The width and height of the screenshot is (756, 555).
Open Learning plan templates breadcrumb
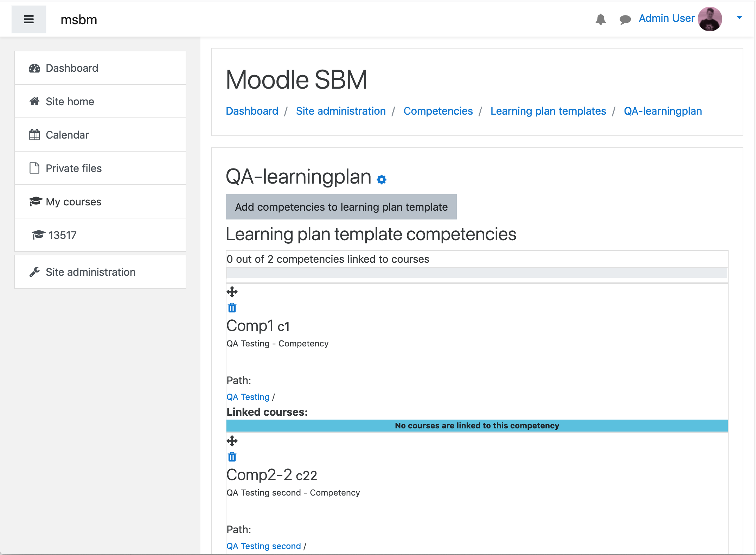pos(548,111)
